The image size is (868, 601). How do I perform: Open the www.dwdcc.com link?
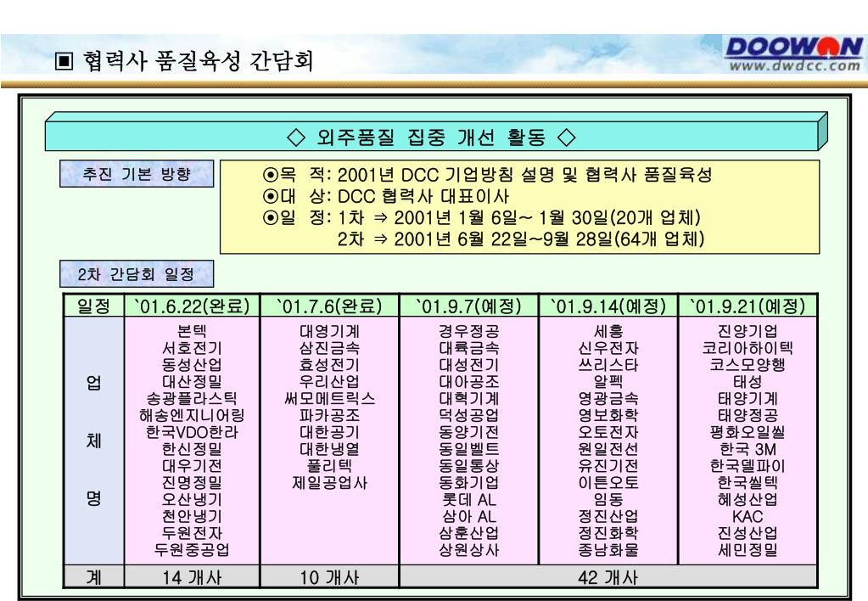click(x=794, y=66)
